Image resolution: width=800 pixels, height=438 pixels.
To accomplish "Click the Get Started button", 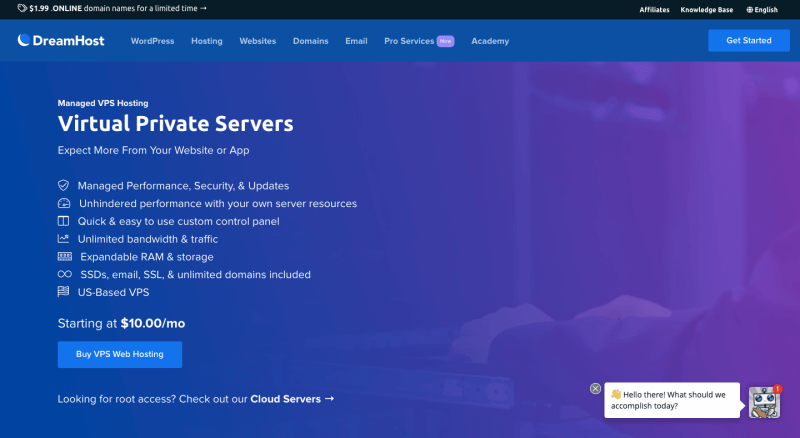I will (748, 40).
